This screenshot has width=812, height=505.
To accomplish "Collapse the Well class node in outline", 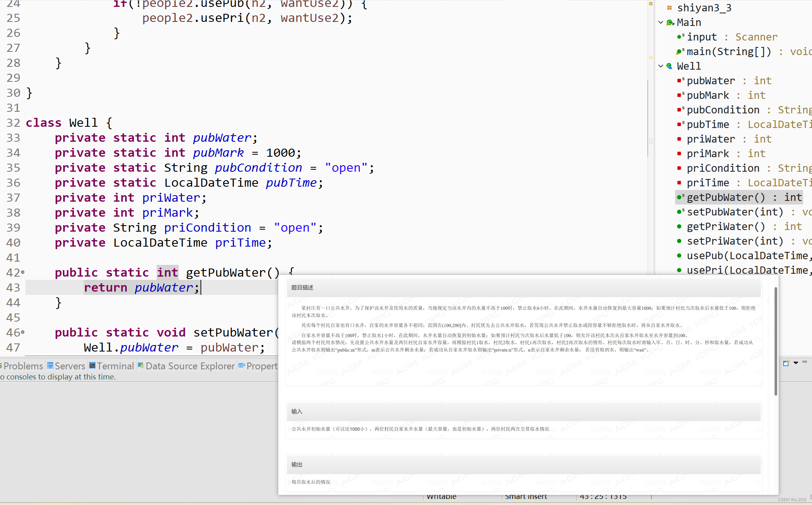I will (x=661, y=66).
